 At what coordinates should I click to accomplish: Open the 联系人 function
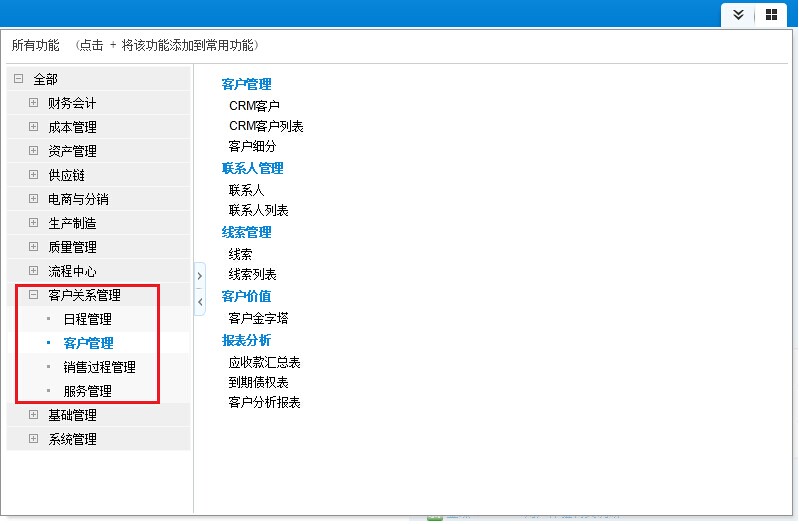[x=247, y=190]
